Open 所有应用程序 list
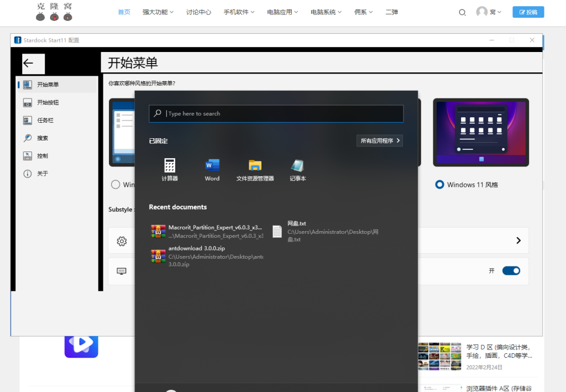 coord(380,141)
